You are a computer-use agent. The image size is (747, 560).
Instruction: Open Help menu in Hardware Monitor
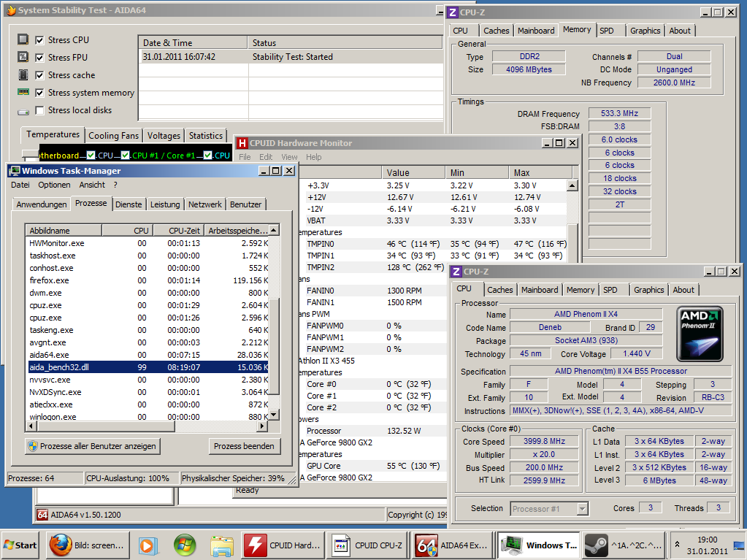click(x=313, y=157)
